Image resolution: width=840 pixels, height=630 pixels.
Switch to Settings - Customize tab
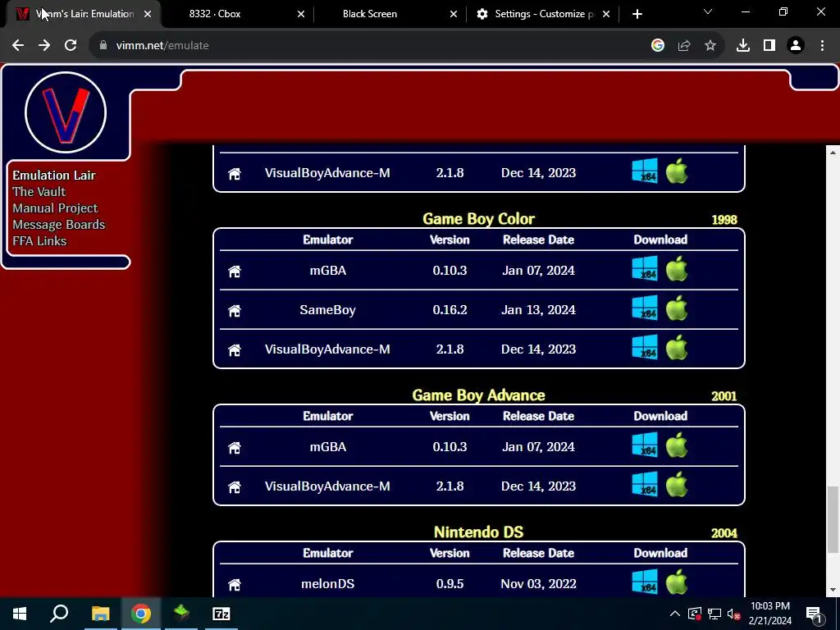point(543,14)
